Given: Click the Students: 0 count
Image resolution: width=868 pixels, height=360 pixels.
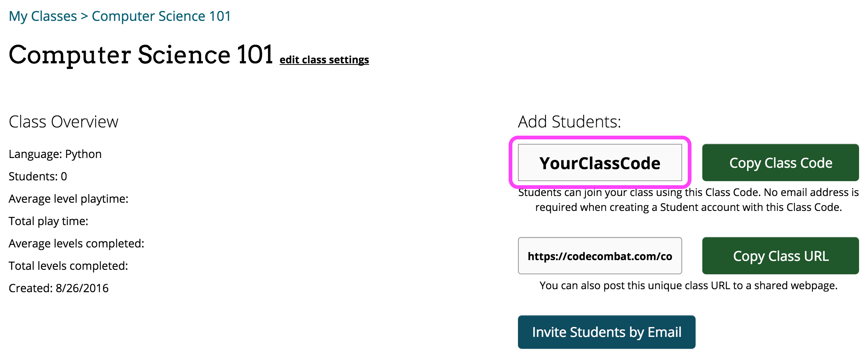Looking at the screenshot, I should (x=38, y=177).
